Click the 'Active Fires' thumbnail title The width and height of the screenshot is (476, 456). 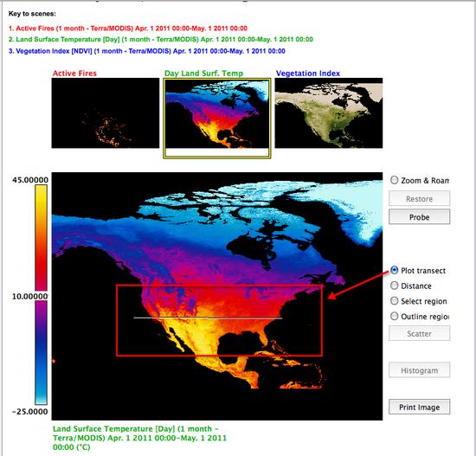click(x=74, y=74)
